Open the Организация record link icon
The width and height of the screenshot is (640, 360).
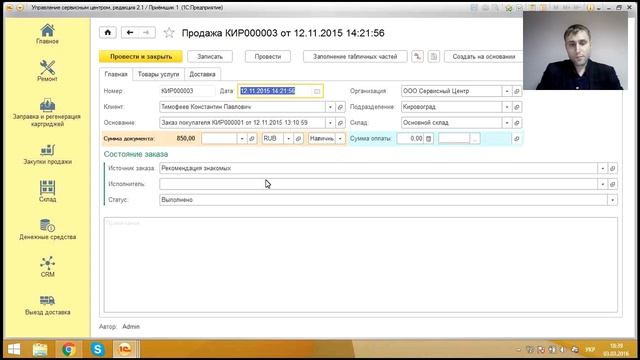(x=517, y=91)
